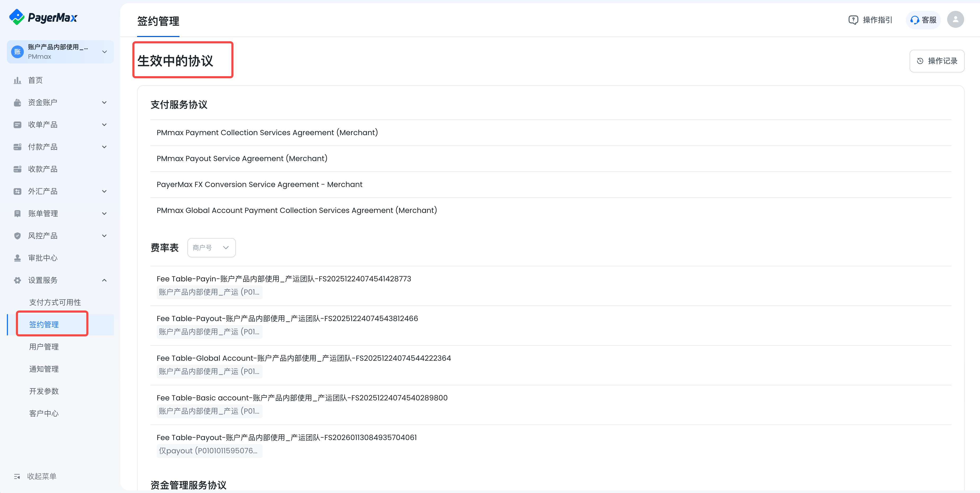This screenshot has height=493, width=980.
Task: Click the PayerMax logo
Action: 43,17
